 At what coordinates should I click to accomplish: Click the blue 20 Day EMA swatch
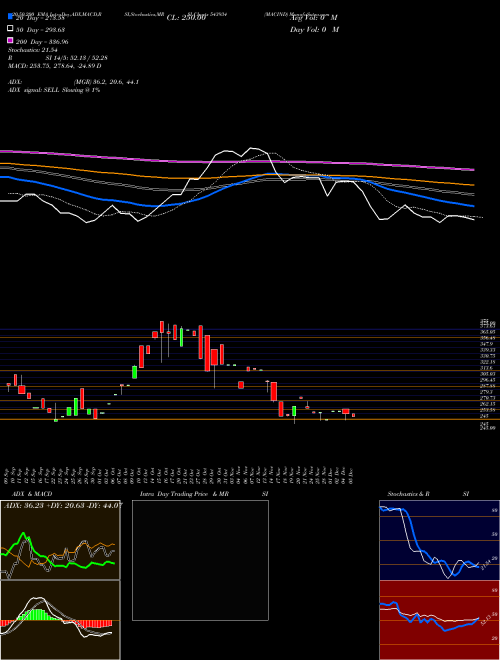tap(11, 17)
